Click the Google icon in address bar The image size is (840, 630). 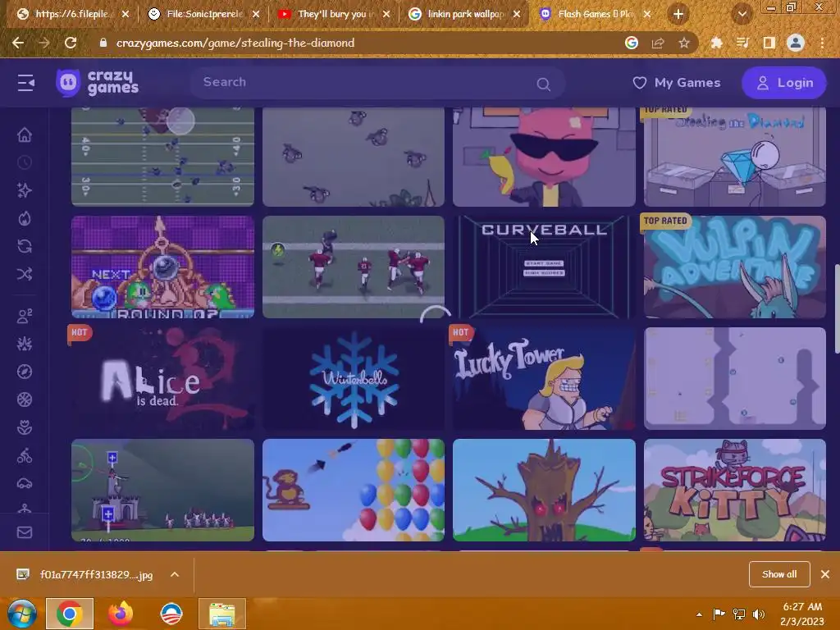click(x=632, y=43)
